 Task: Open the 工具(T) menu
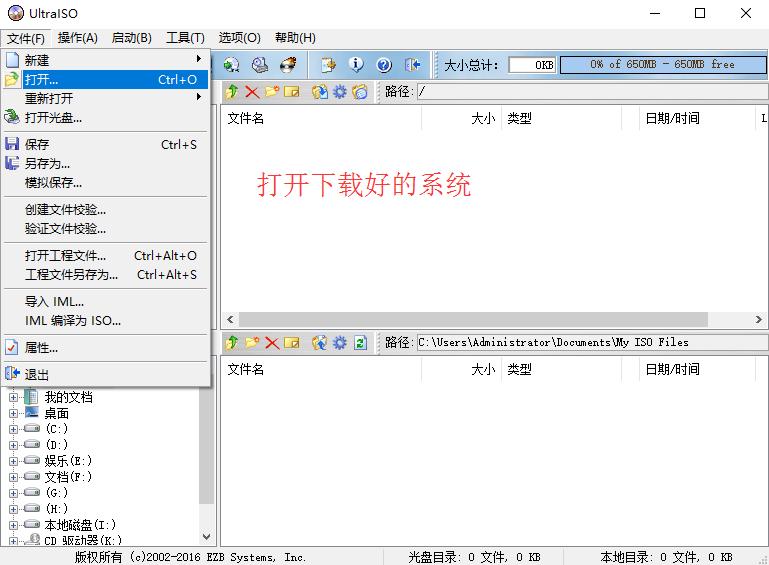pos(185,38)
